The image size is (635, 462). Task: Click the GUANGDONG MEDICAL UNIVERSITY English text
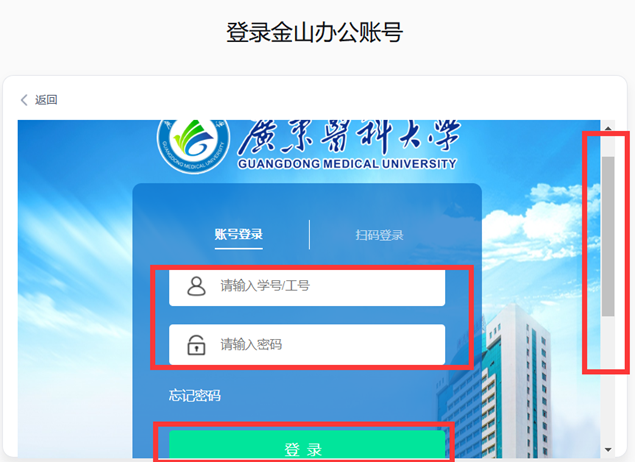[347, 164]
